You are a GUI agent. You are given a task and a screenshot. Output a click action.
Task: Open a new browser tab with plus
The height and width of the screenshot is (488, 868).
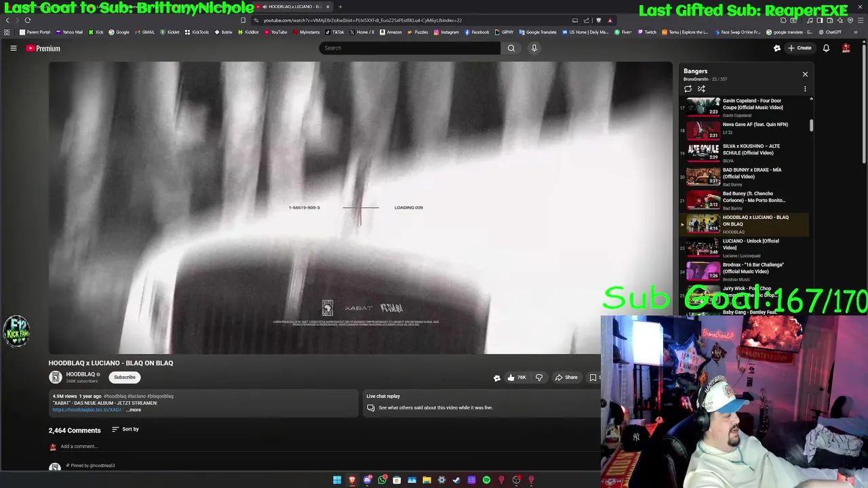click(x=340, y=7)
